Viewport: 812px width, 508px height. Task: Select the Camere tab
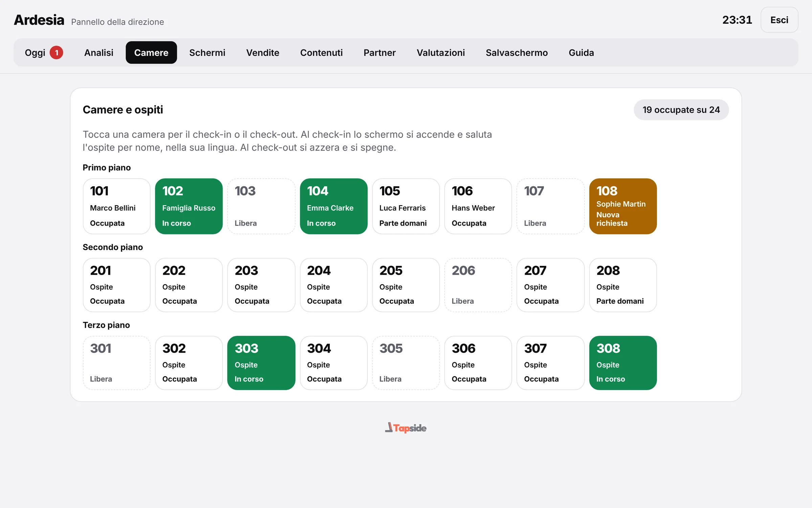tap(151, 52)
